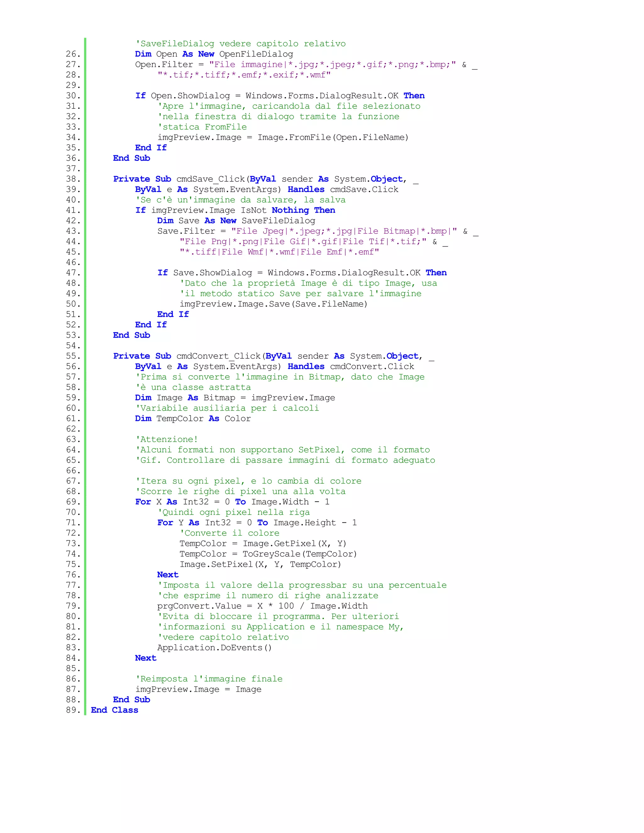
Task: Click comment 'Se c'è un'immagine da salvare, la salva'
Action: (x=240, y=200)
